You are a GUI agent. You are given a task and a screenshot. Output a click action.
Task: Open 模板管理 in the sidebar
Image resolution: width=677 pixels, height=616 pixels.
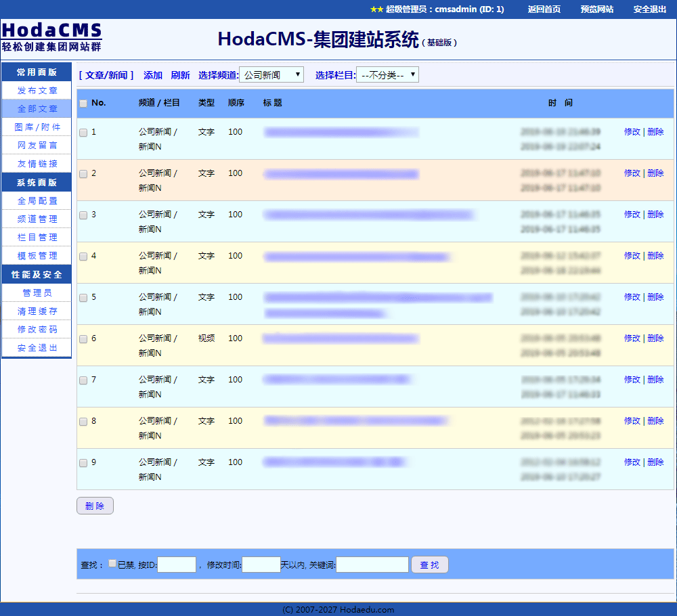(x=37, y=256)
